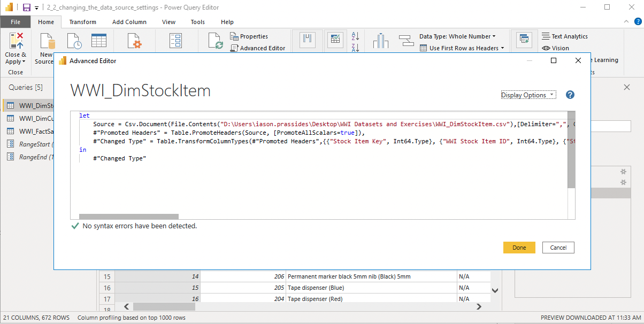Open first applied step settings gear
The image size is (644, 324).
click(x=623, y=172)
